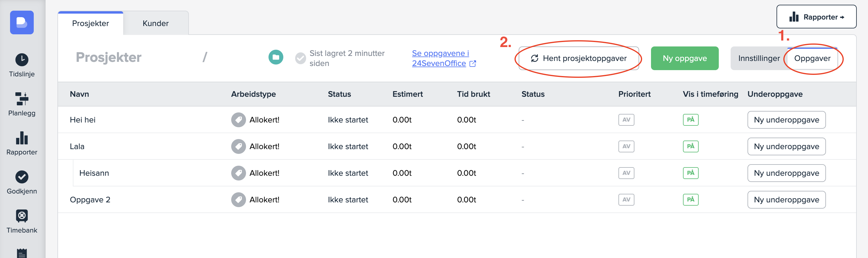The image size is (868, 258).
Task: Click the blue app logo icon
Action: click(x=22, y=22)
